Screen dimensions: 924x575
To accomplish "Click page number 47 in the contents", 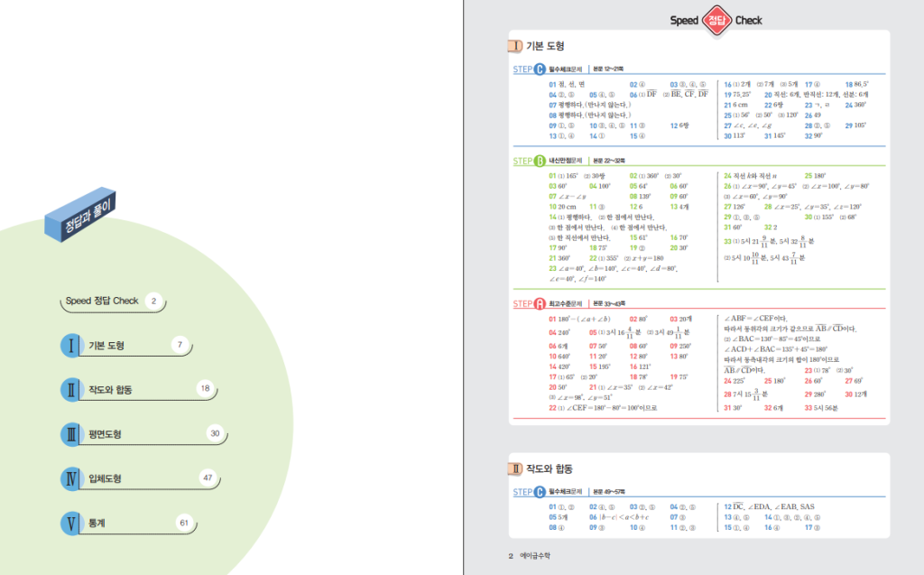I will [208, 478].
